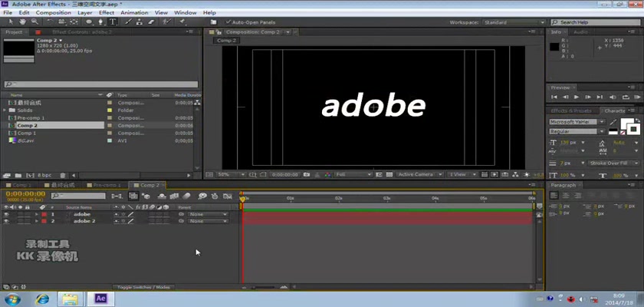Select the Pen tool
644x307 pixels.
(x=100, y=22)
